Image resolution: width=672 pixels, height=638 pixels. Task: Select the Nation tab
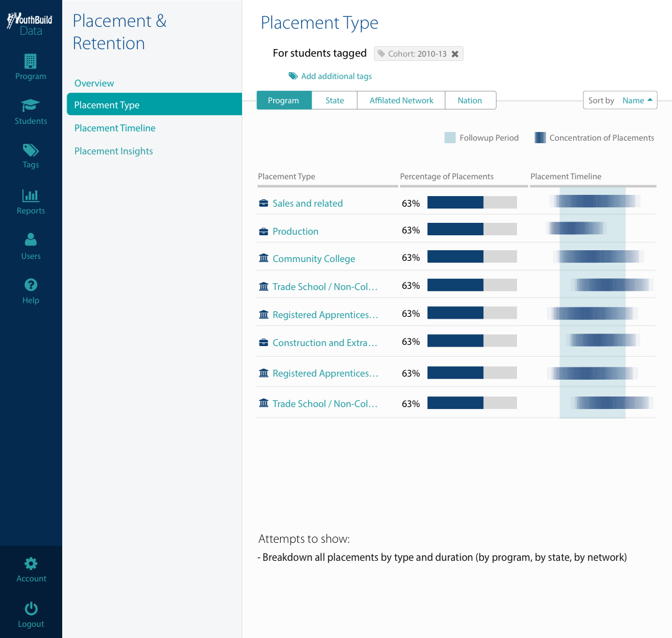[x=470, y=100]
